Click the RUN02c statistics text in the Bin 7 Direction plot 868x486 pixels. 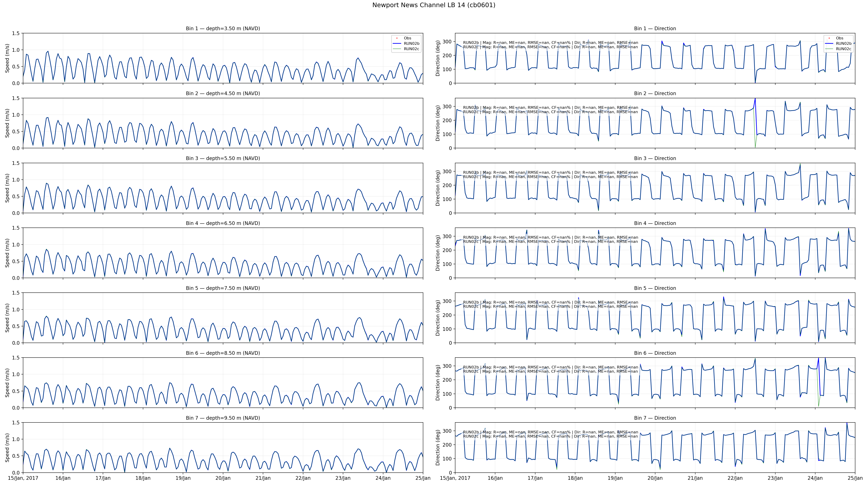tap(550, 437)
